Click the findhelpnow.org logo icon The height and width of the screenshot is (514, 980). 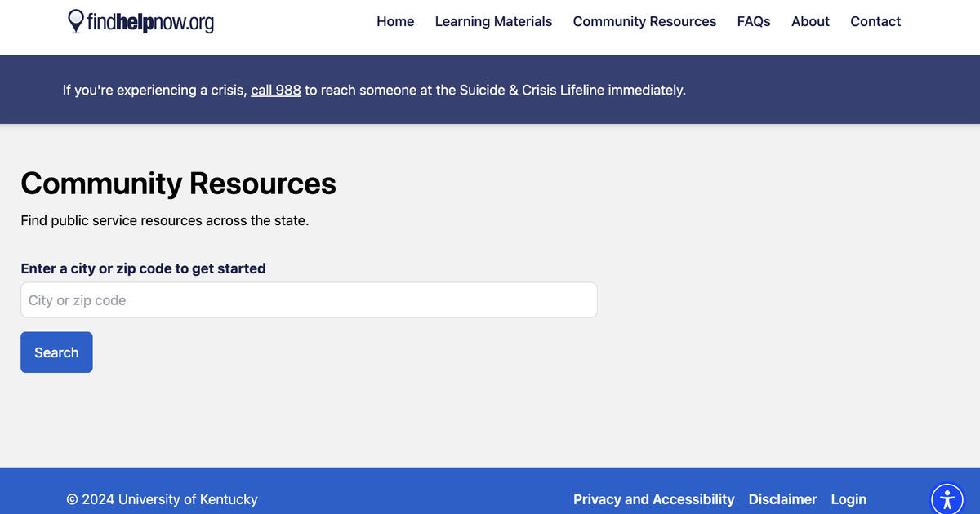click(x=76, y=21)
